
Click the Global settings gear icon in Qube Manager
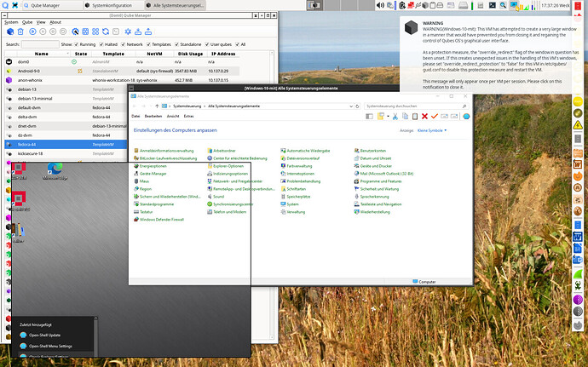click(x=128, y=32)
